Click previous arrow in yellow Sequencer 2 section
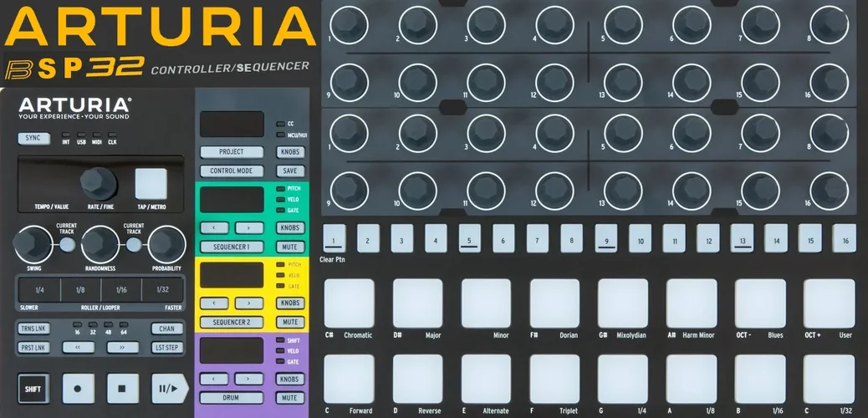The width and height of the screenshot is (868, 418). [x=213, y=303]
